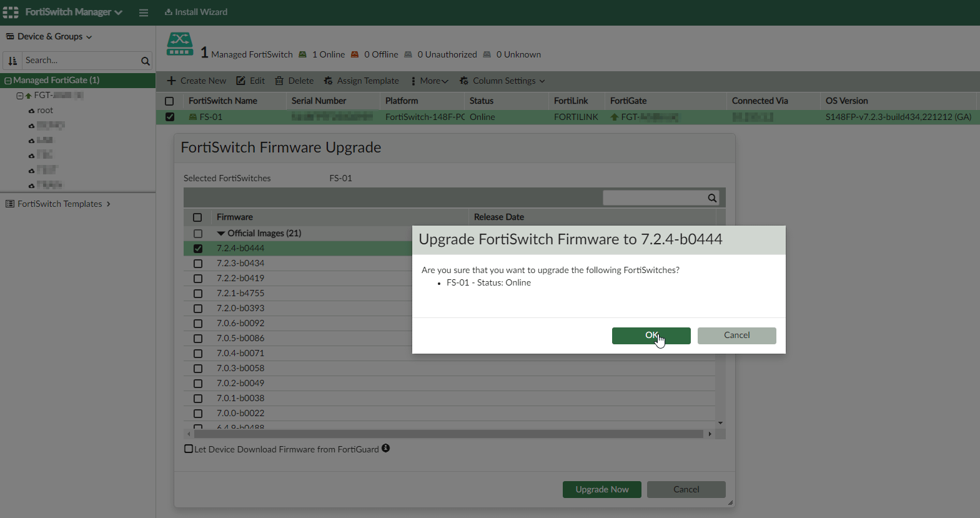Check firmware 7.2.3-b0434
The image size is (980, 518).
198,264
